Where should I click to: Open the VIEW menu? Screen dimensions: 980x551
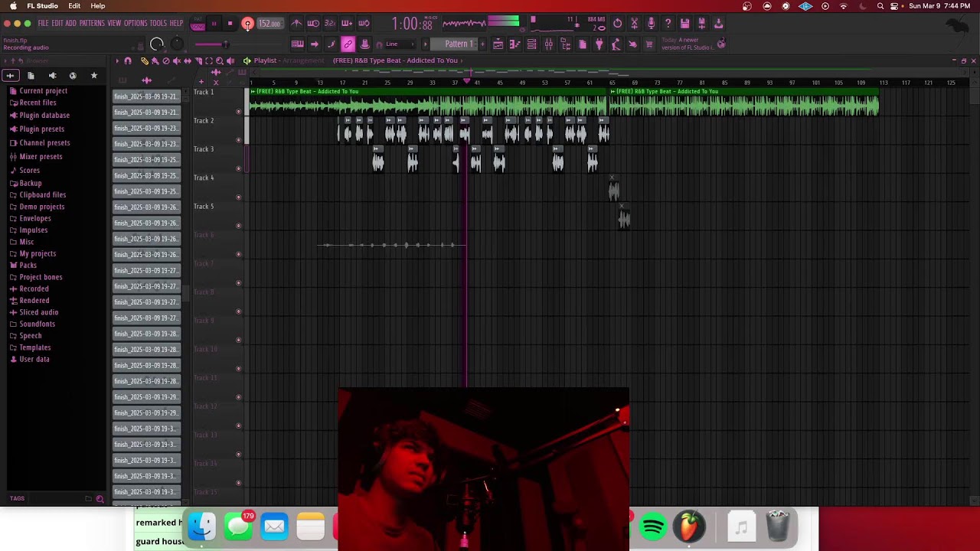[x=114, y=24]
